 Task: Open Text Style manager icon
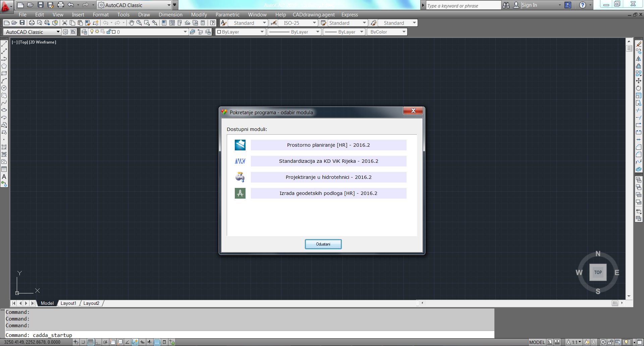223,23
